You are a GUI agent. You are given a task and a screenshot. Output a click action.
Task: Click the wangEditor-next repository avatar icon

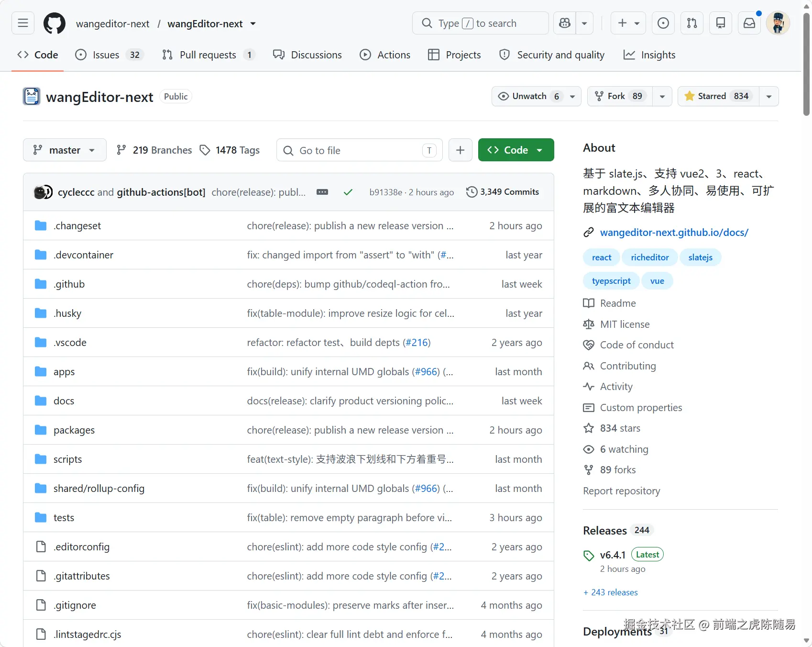(32, 97)
